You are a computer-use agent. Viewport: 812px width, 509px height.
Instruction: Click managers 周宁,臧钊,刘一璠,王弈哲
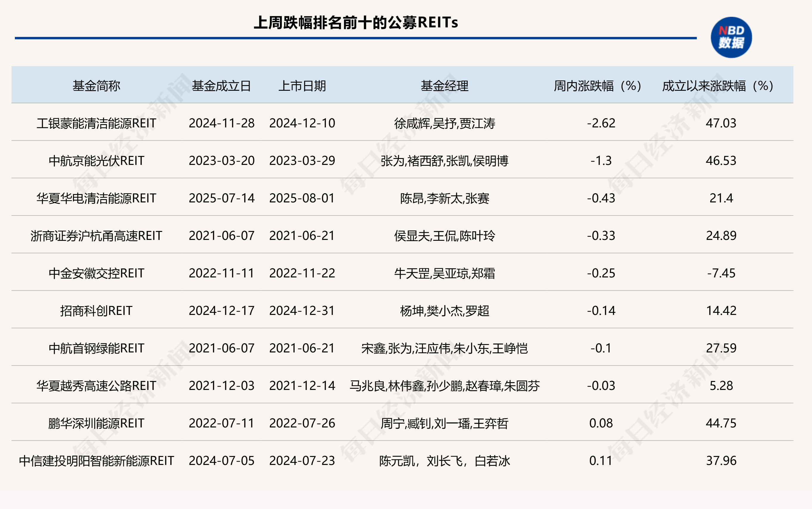pos(444,423)
